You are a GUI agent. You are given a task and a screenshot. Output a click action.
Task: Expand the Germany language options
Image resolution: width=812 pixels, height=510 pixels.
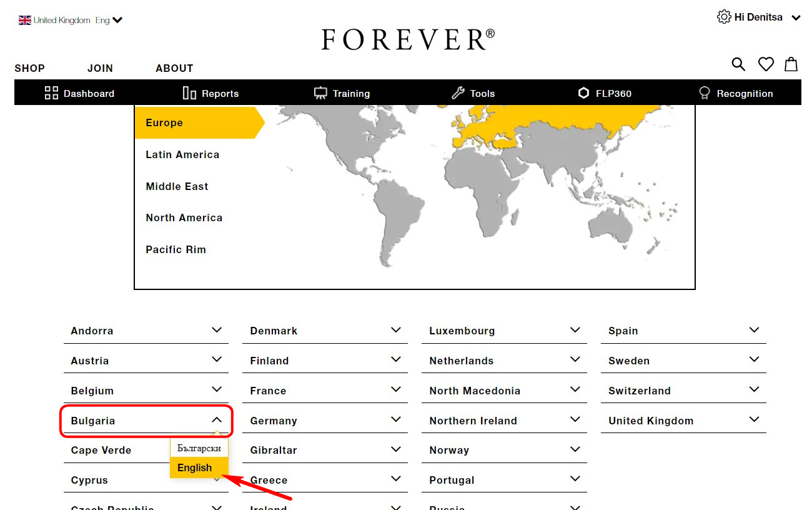click(395, 419)
